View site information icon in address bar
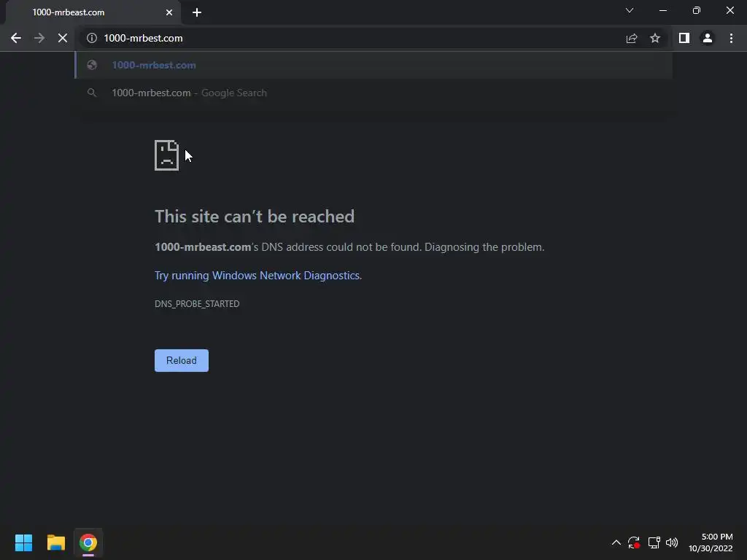Viewport: 747px width, 560px height. [92, 38]
